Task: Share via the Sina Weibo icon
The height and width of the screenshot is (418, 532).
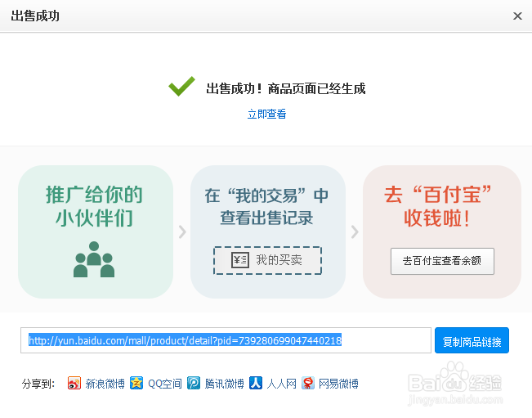Action: [x=74, y=384]
